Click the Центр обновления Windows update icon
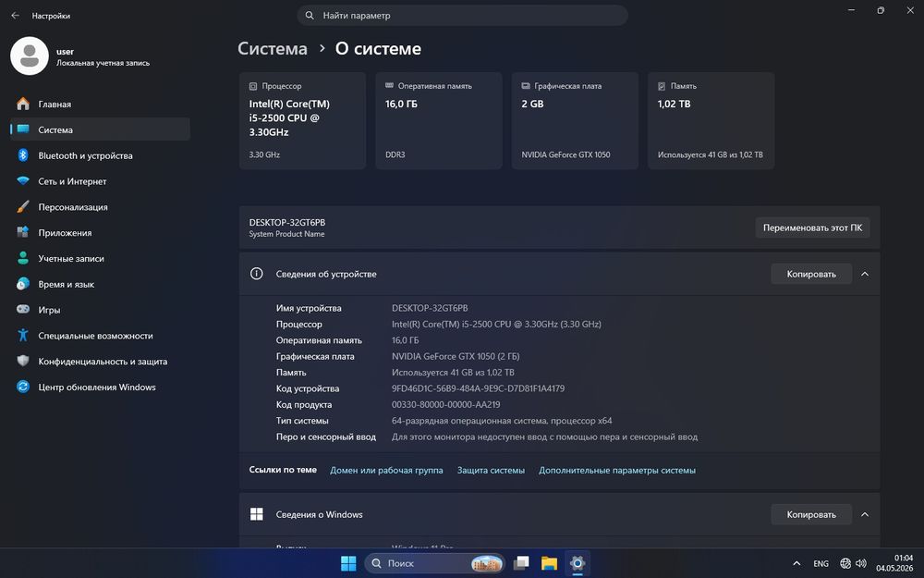Screen dimensions: 924x578 click(23, 387)
